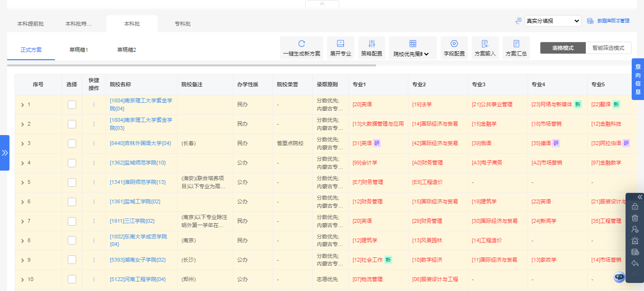
Task: Tick the checkbox on row 10
Action: point(72,279)
